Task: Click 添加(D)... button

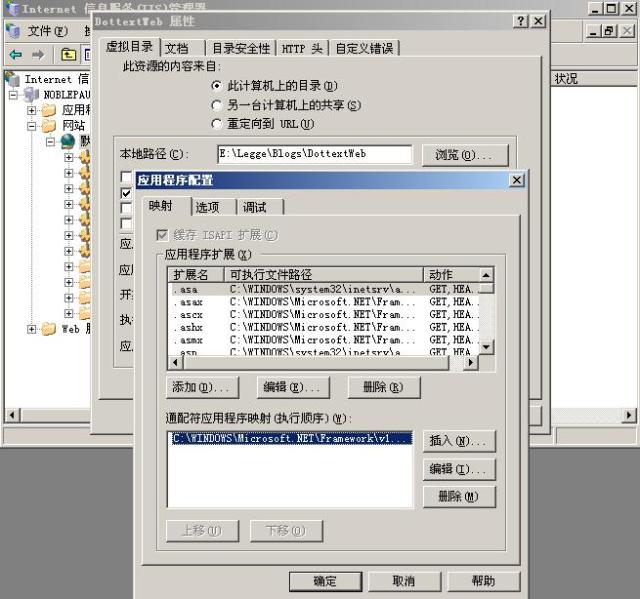Action: [202, 387]
